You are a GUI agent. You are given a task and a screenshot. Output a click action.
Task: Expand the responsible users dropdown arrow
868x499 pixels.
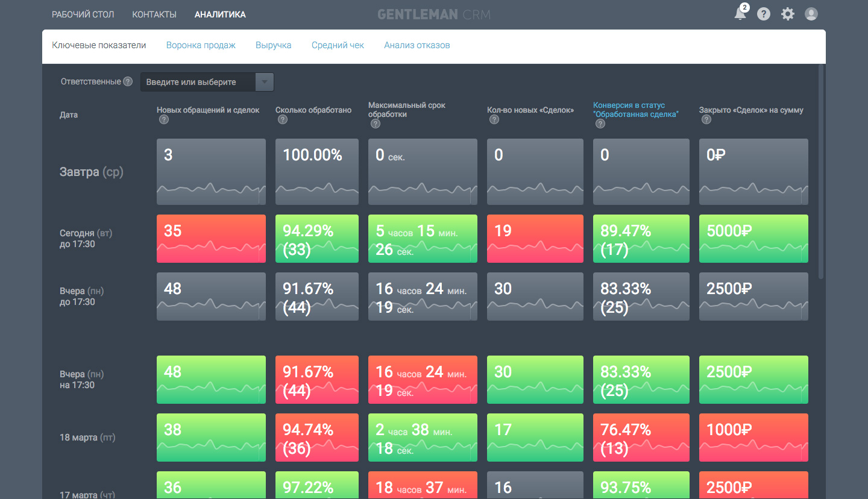(x=264, y=81)
